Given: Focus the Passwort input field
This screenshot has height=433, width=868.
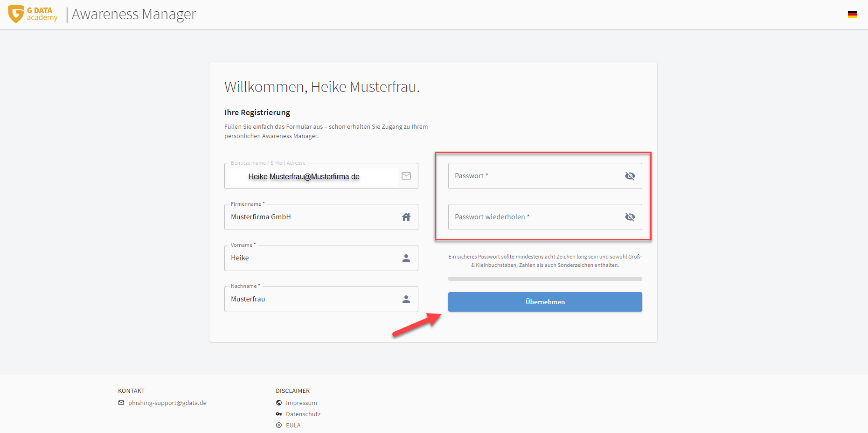Looking at the screenshot, I should tap(532, 176).
